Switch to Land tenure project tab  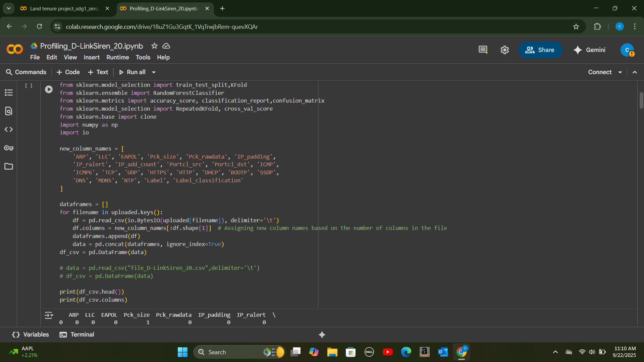click(64, 8)
